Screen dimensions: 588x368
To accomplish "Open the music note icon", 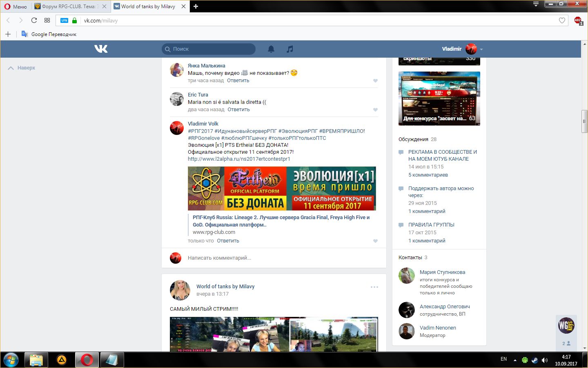I will click(x=290, y=49).
